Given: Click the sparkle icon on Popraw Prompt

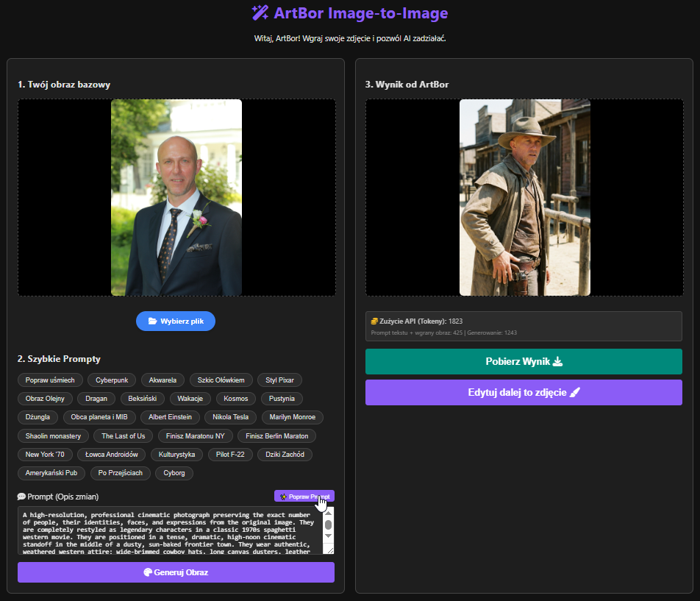Looking at the screenshot, I should (x=283, y=497).
